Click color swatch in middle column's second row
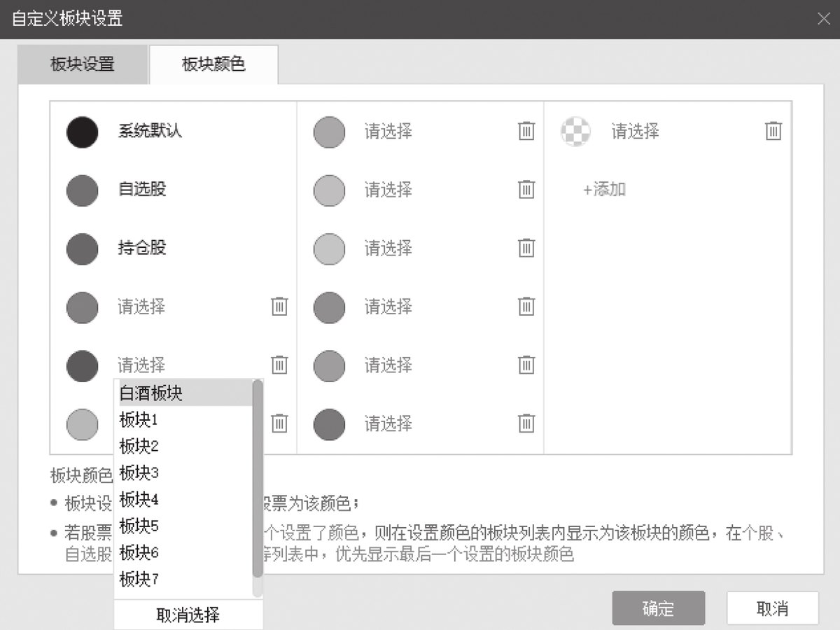 coord(330,190)
